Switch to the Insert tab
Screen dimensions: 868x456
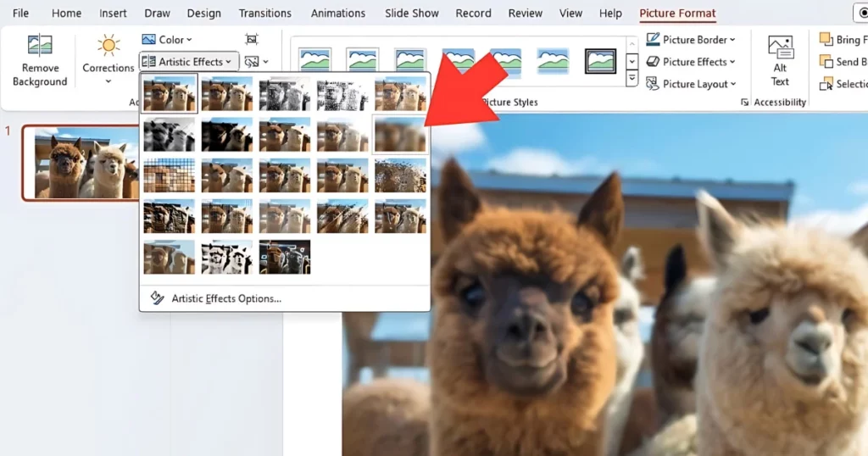coord(113,14)
